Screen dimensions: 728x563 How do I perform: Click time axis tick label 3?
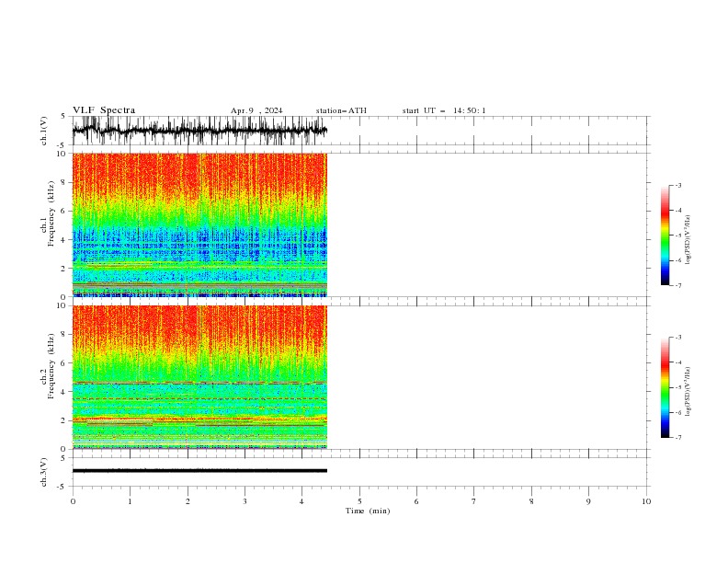[x=245, y=501]
